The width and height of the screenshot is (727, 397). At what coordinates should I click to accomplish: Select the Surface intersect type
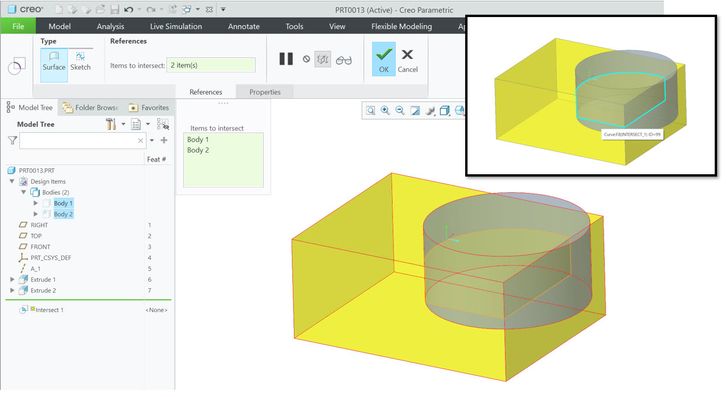(54, 62)
